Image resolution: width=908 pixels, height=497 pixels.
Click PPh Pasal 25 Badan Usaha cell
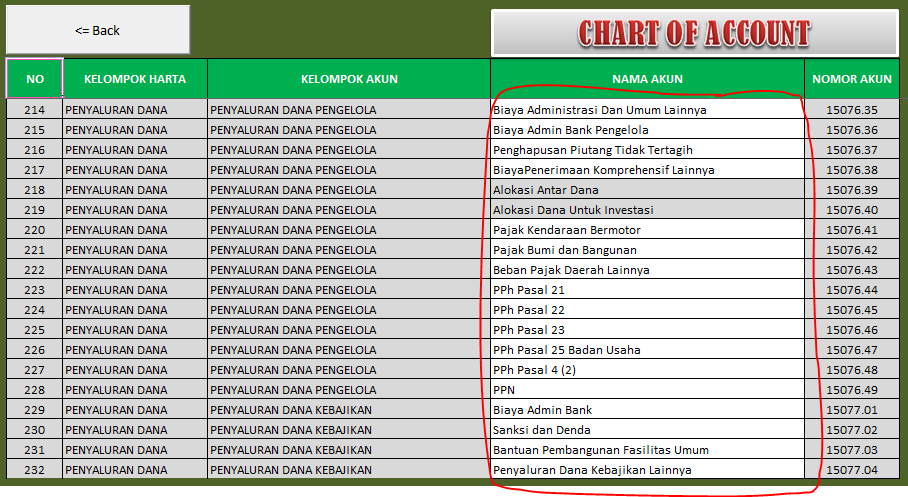coord(647,349)
